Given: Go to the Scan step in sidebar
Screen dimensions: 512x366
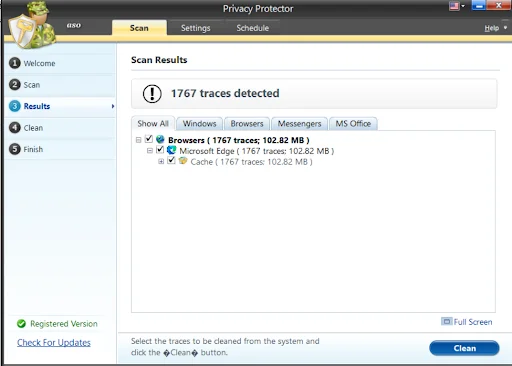Looking at the screenshot, I should [x=32, y=85].
